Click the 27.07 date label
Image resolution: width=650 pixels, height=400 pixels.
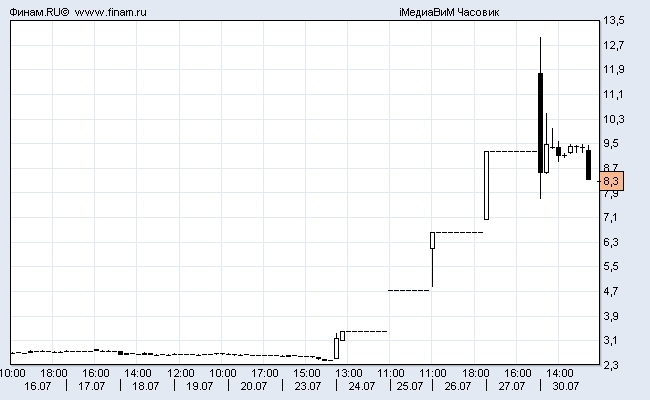[512, 386]
